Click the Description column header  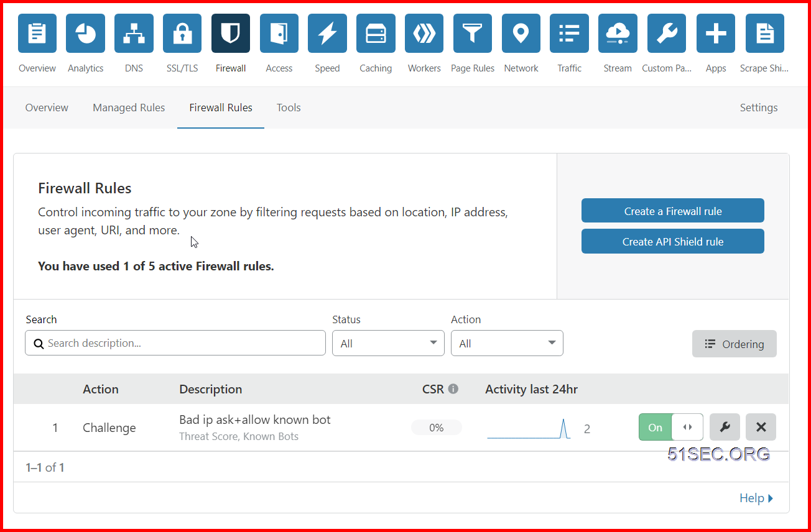[x=211, y=389]
